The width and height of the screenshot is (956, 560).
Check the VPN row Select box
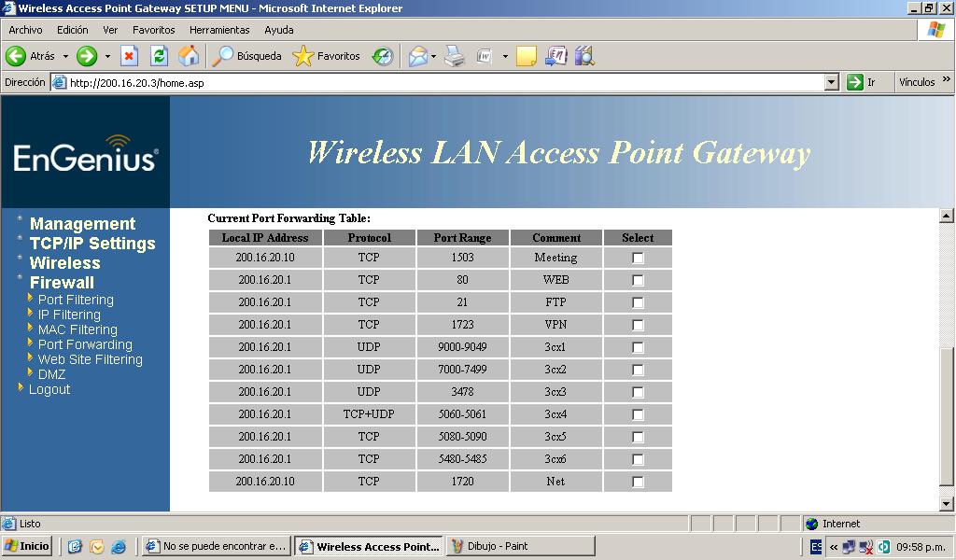point(638,325)
